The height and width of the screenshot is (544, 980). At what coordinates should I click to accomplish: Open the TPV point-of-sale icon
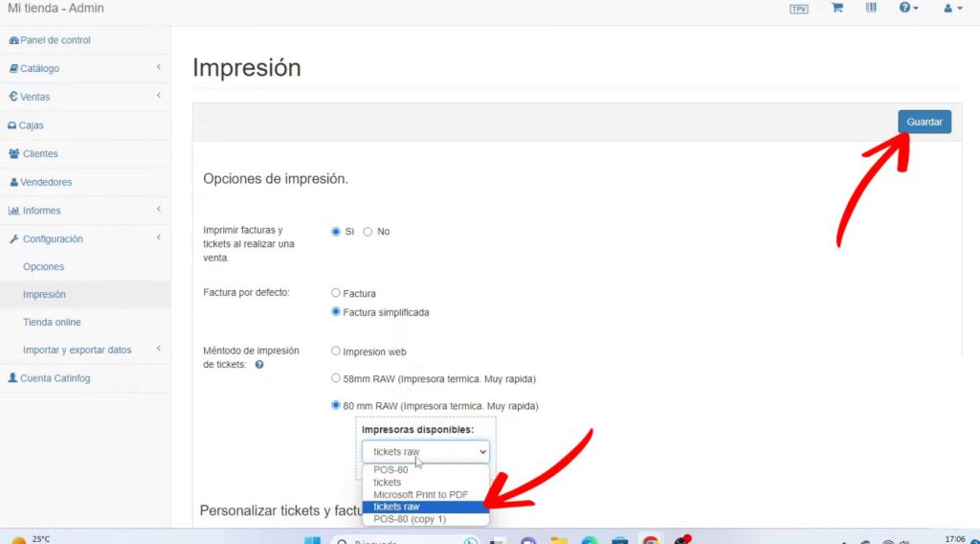(798, 9)
